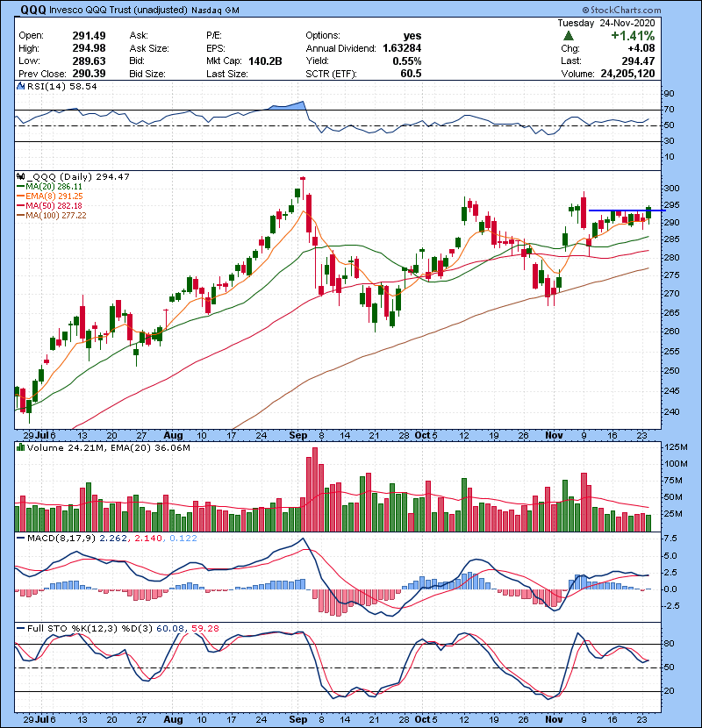
Task: Click the 'Nov' label on price axis
Action: pyautogui.click(x=554, y=436)
